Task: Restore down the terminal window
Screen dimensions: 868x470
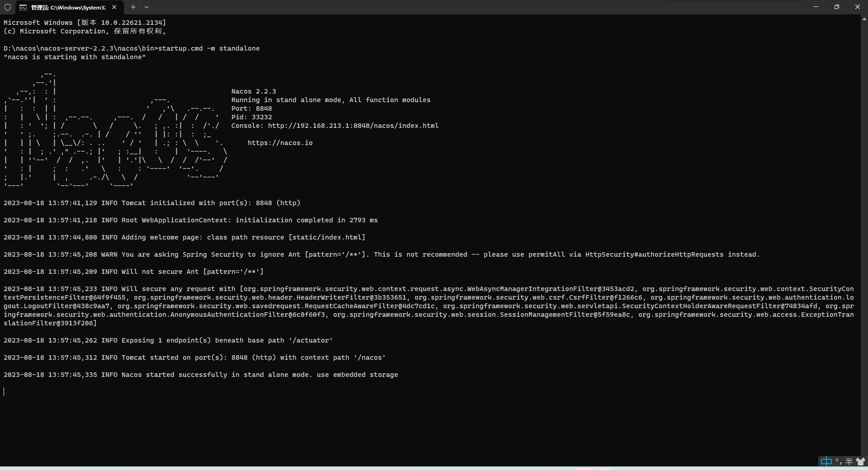Action: pos(837,7)
